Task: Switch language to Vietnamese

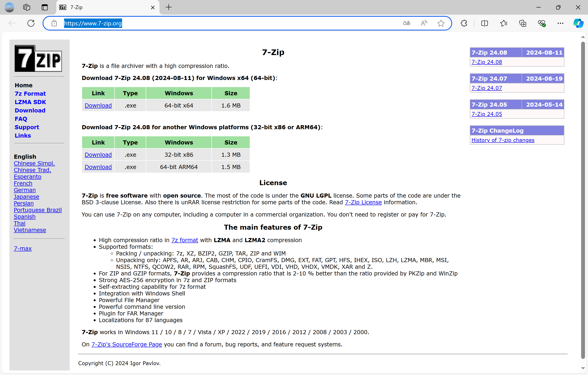Action: point(30,230)
